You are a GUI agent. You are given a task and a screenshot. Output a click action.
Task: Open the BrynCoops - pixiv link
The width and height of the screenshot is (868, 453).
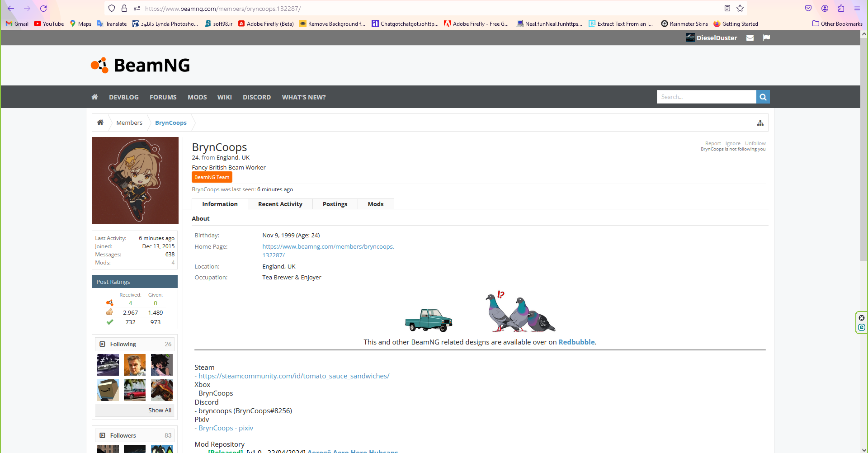[x=226, y=428]
